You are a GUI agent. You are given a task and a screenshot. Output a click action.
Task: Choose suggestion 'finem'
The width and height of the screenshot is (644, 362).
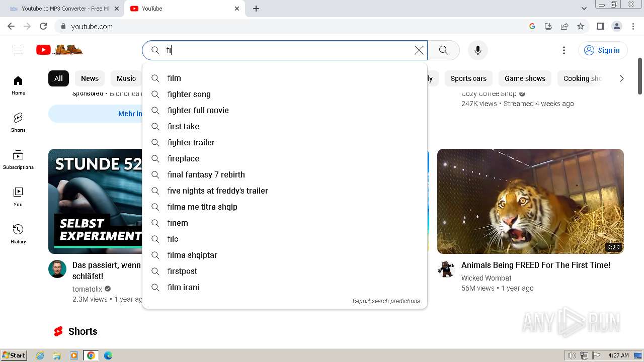pos(285,223)
